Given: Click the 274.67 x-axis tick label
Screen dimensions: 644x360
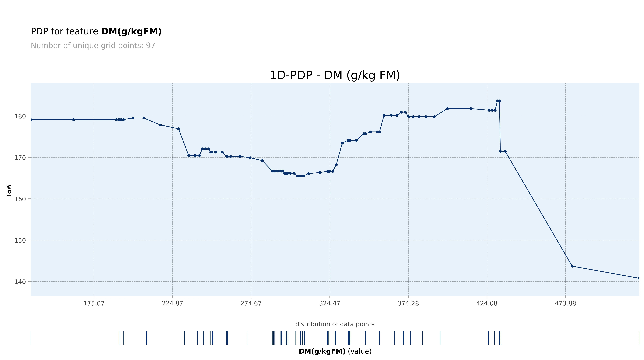Looking at the screenshot, I should point(251,303).
